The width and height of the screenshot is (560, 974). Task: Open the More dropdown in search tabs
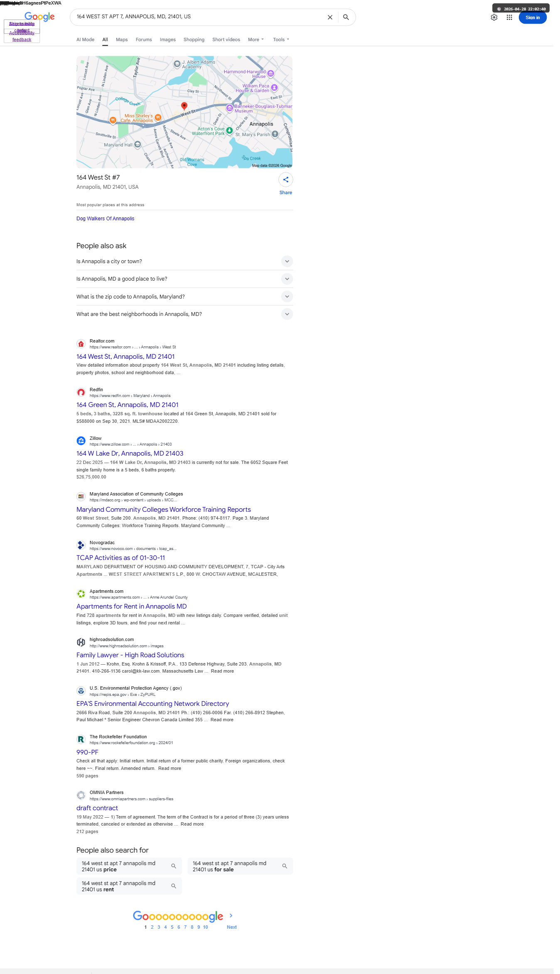click(x=256, y=40)
